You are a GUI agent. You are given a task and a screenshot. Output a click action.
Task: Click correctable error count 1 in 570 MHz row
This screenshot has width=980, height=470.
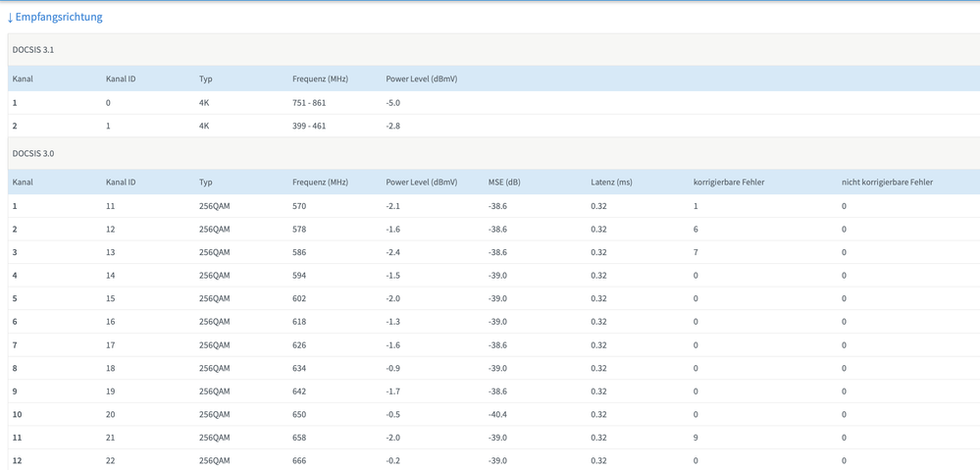696,206
